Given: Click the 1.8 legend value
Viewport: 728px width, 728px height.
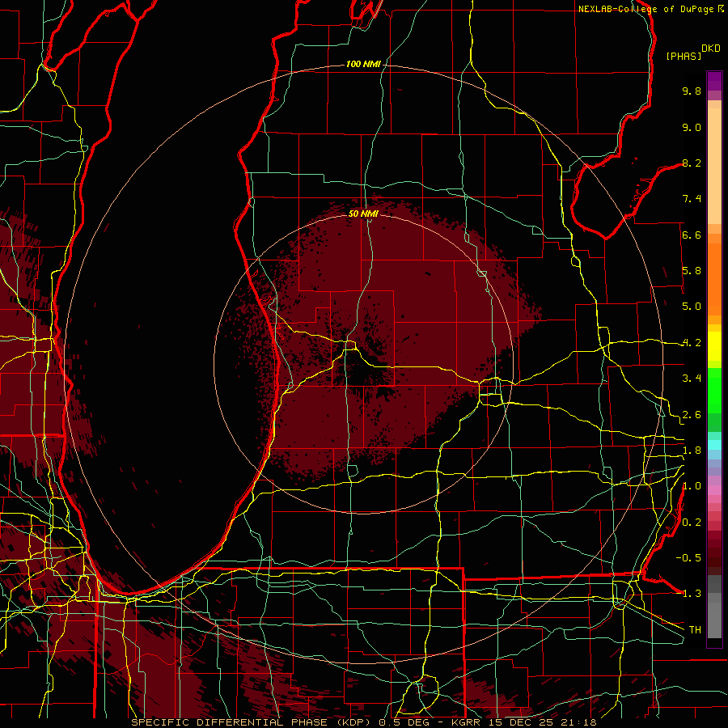Looking at the screenshot, I should [x=692, y=451].
